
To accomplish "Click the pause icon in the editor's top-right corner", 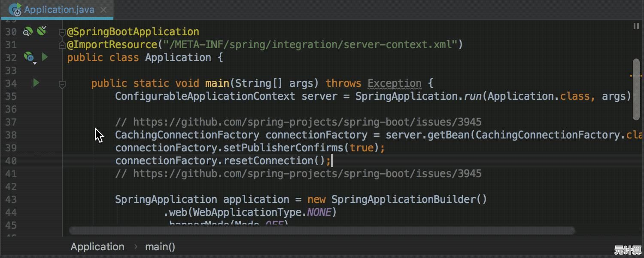I will point(636,27).
